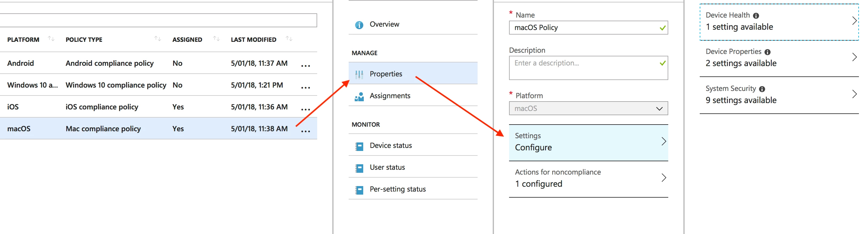Select the Properties menu item
Viewport: 868px width, 234px height.
413,73
